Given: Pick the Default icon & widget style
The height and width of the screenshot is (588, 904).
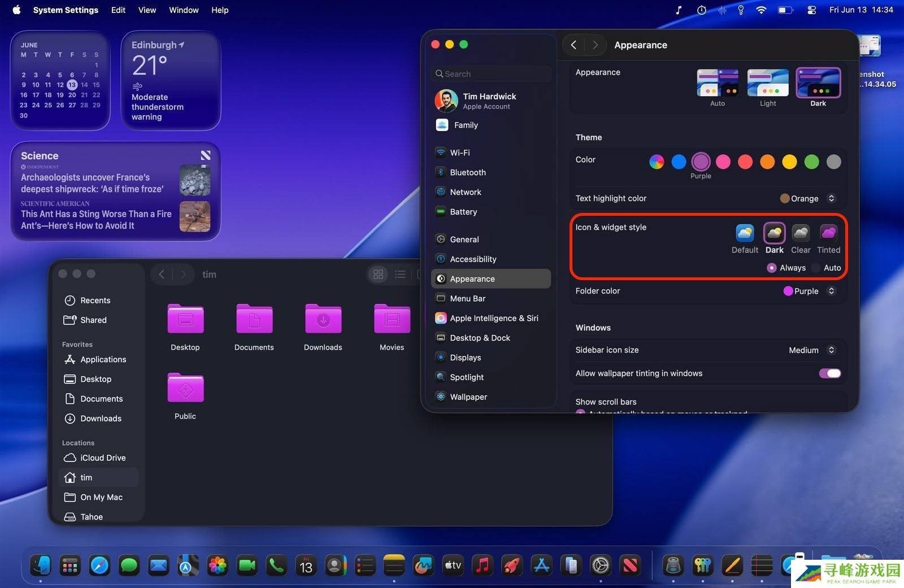Looking at the screenshot, I should pyautogui.click(x=745, y=233).
